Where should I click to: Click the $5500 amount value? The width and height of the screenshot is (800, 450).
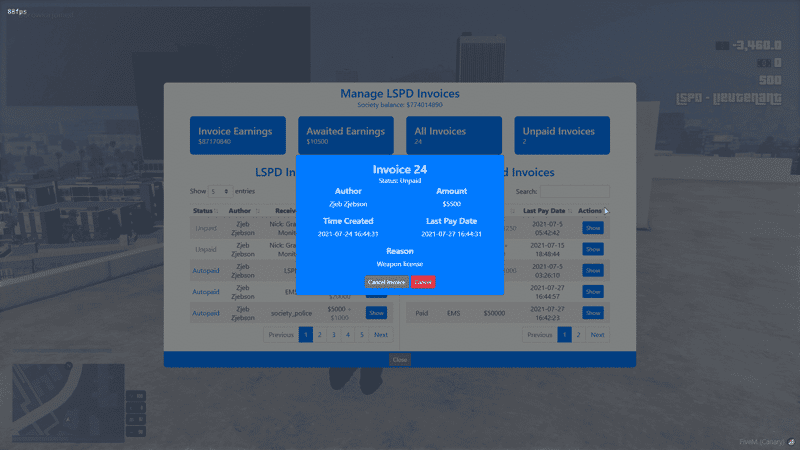point(452,204)
